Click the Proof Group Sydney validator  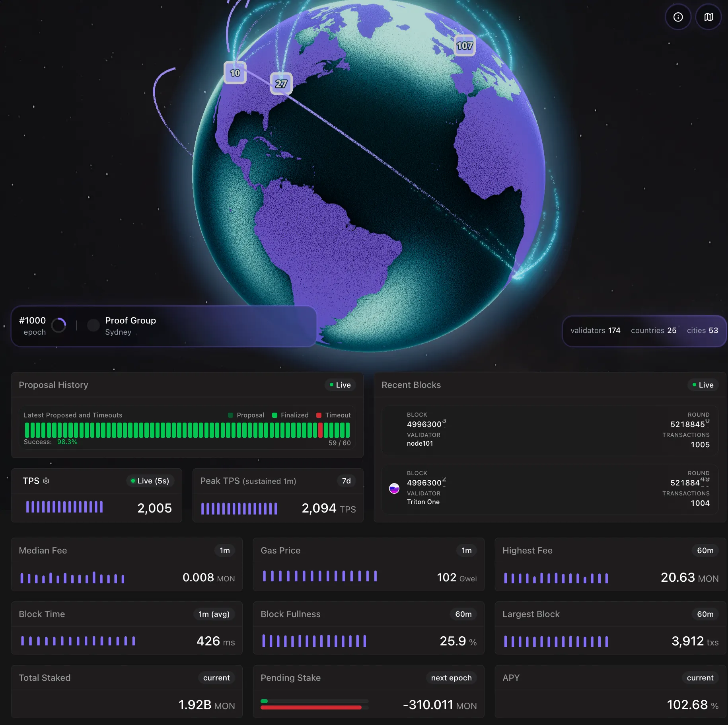(130, 326)
